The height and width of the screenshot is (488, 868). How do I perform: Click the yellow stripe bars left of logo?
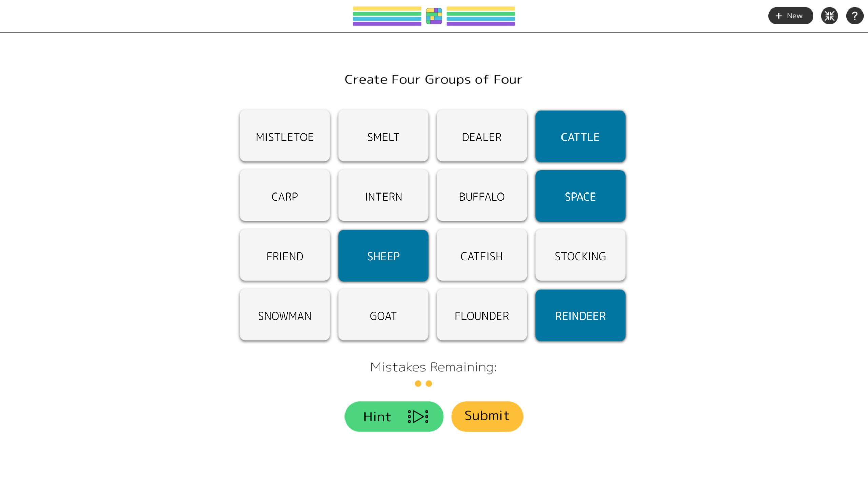click(x=387, y=9)
